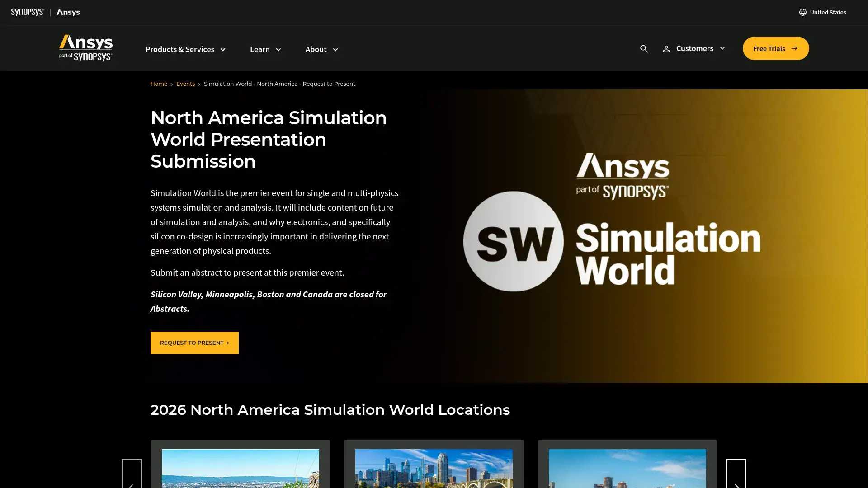Expand the About menu chevron
This screenshot has height=488, width=868.
tap(335, 50)
